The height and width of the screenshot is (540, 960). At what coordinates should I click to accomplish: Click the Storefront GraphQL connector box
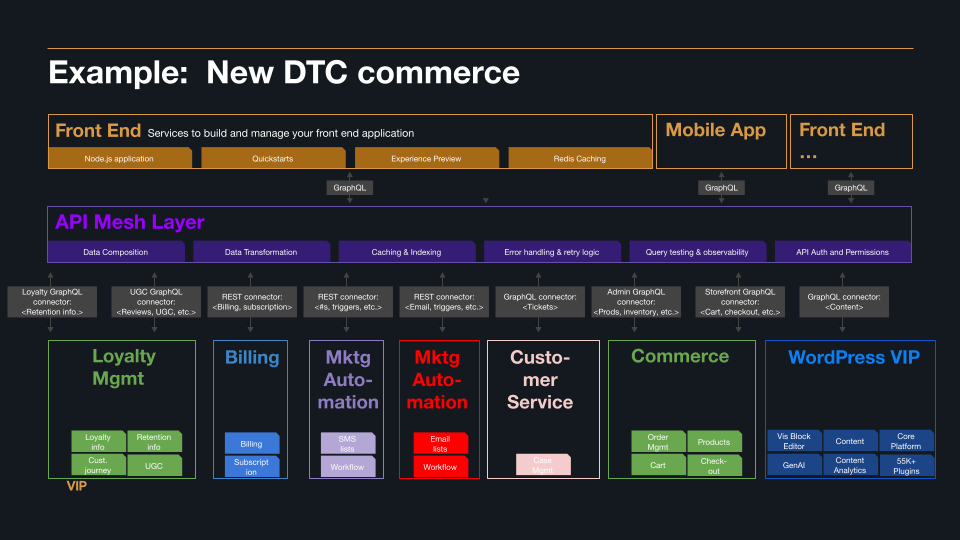[740, 302]
